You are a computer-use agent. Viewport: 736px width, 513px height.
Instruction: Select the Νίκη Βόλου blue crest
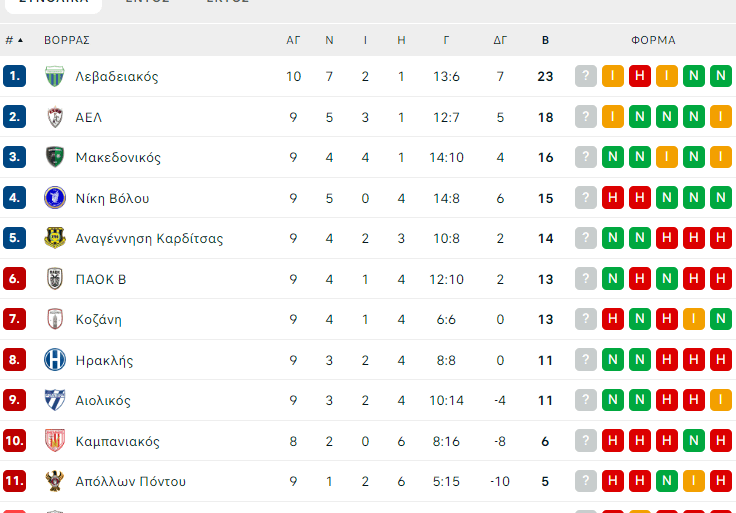(55, 198)
